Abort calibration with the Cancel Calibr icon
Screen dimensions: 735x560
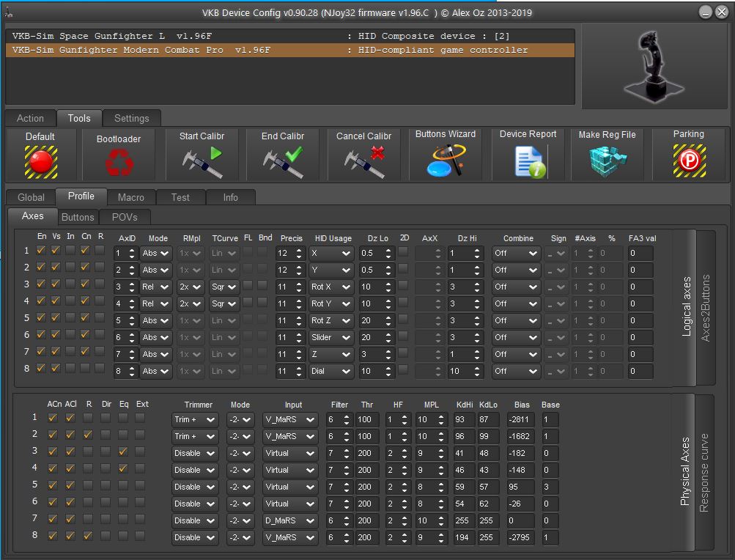[364, 162]
